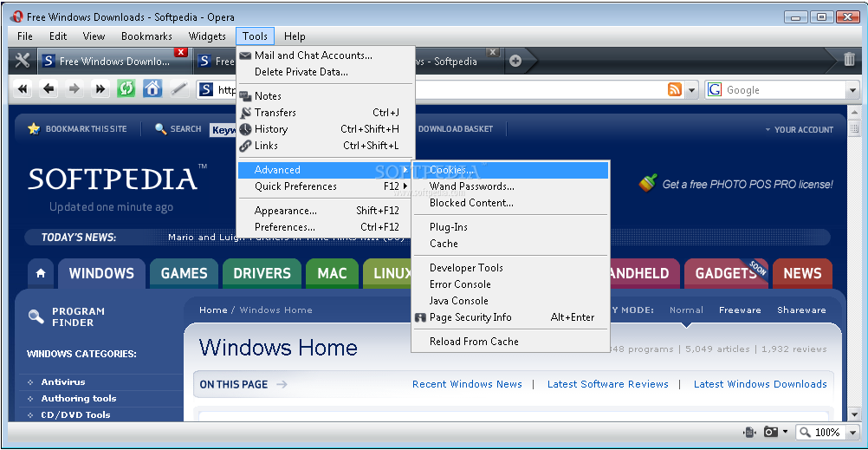Viewport: 868px width, 450px height.
Task: Click the Google search engine icon
Action: tap(715, 90)
